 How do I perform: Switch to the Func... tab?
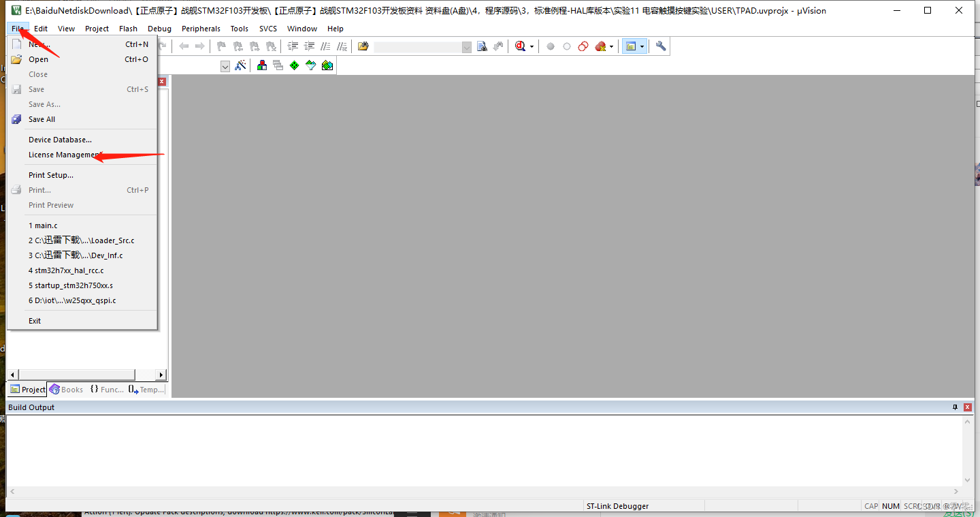[x=106, y=390]
